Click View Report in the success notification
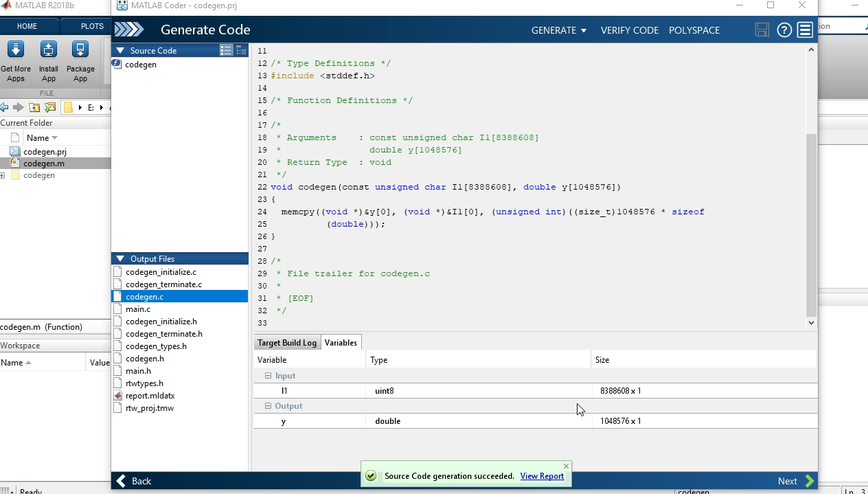Viewport: 868px width, 494px height. pyautogui.click(x=542, y=475)
